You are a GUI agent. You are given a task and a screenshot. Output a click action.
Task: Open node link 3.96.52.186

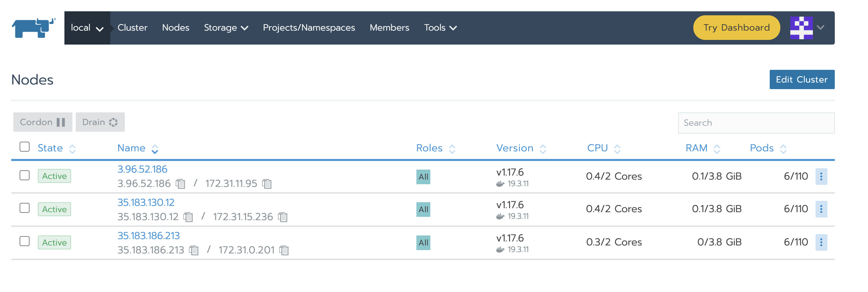[142, 170]
